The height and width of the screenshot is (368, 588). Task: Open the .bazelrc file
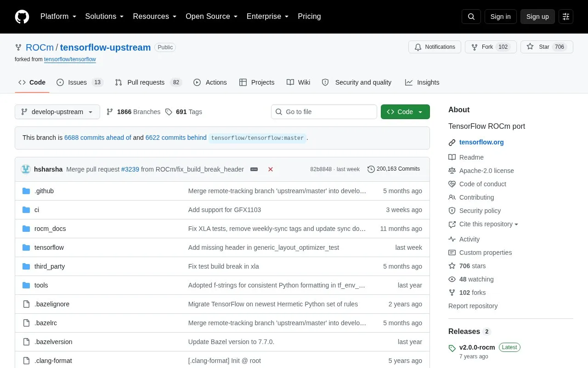(45, 323)
